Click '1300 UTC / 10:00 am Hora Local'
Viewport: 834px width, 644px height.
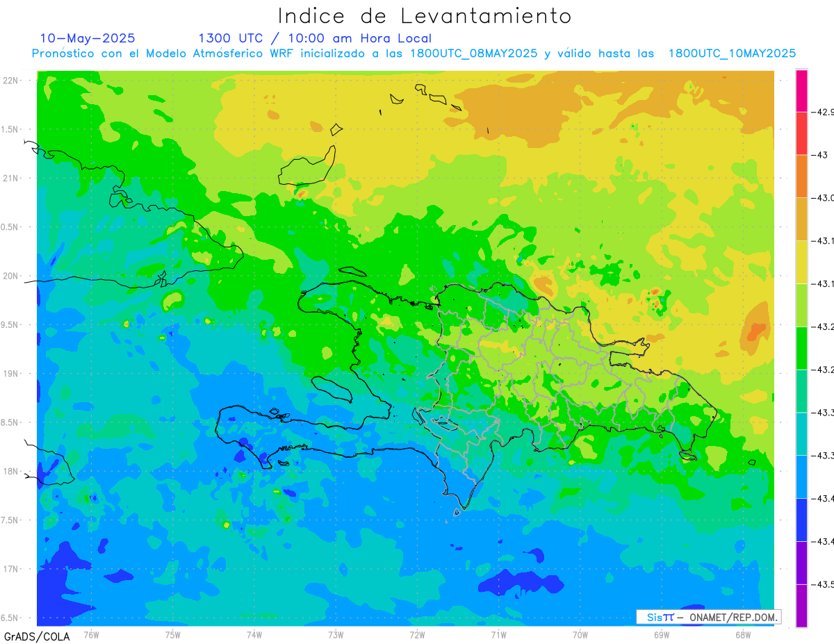pyautogui.click(x=315, y=39)
